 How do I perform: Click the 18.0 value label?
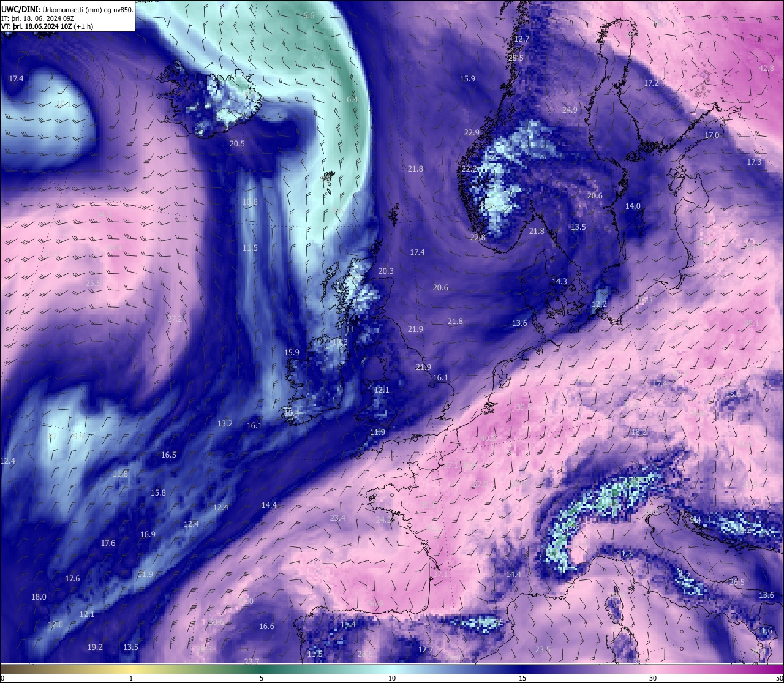click(x=39, y=597)
